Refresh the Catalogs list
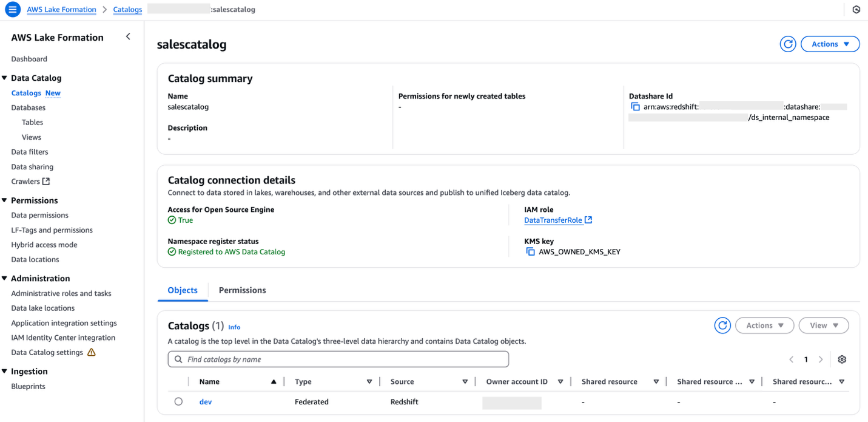 722,326
